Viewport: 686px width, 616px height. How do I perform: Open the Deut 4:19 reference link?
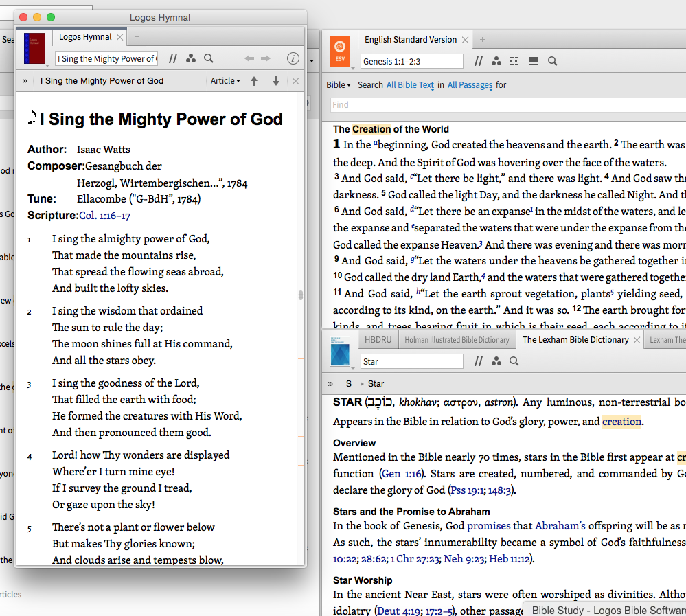pos(400,611)
